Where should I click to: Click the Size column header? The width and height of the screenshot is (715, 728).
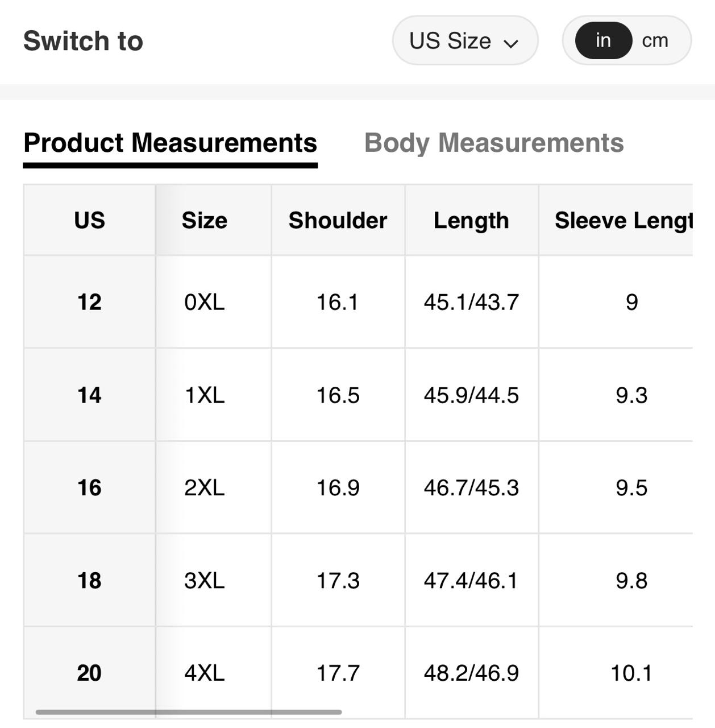(204, 220)
